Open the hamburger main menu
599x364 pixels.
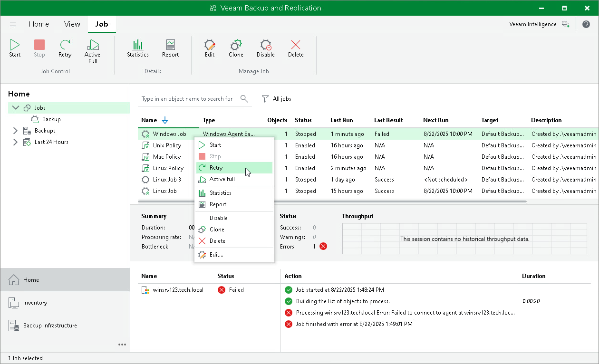tap(13, 24)
